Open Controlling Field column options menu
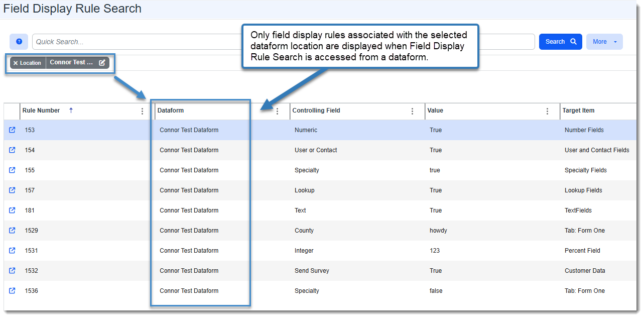The width and height of the screenshot is (644, 318). pyautogui.click(x=412, y=112)
